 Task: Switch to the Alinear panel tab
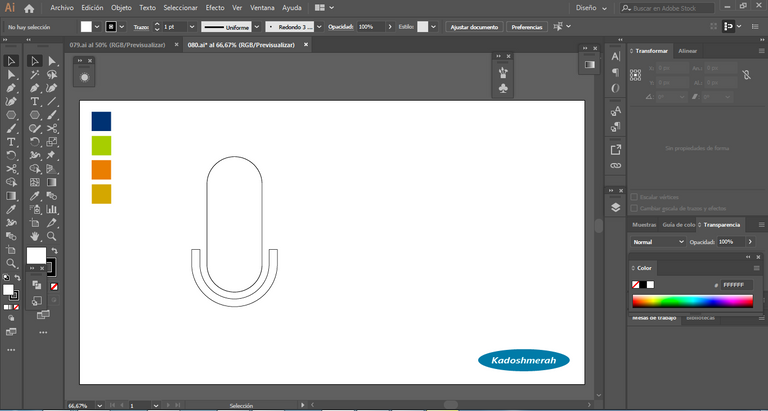tap(688, 51)
